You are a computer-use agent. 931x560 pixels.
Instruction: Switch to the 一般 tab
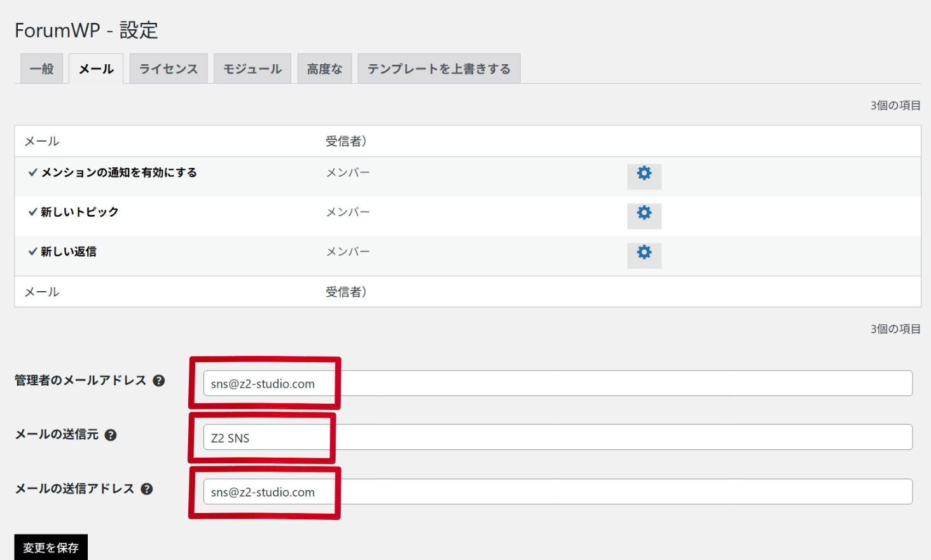pyautogui.click(x=42, y=69)
